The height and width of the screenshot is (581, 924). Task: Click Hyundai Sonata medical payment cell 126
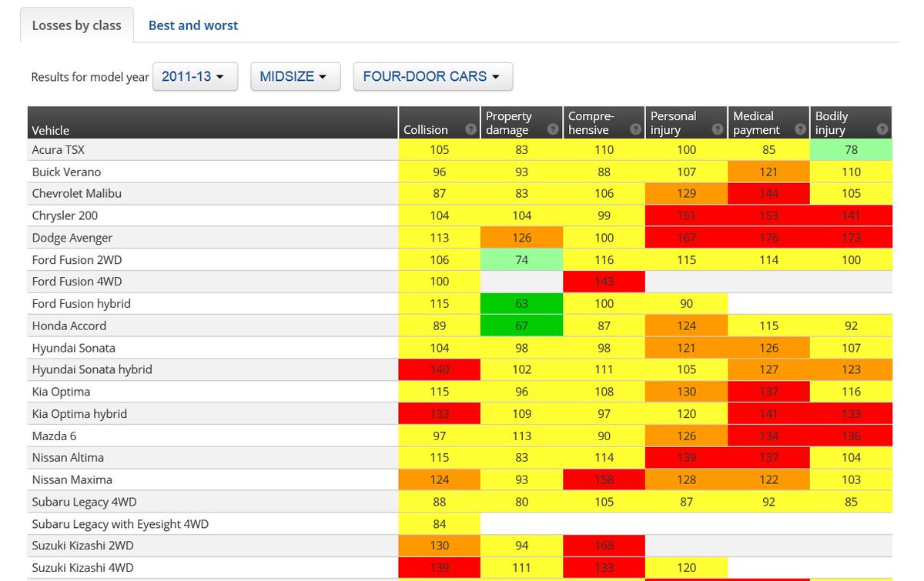point(768,348)
